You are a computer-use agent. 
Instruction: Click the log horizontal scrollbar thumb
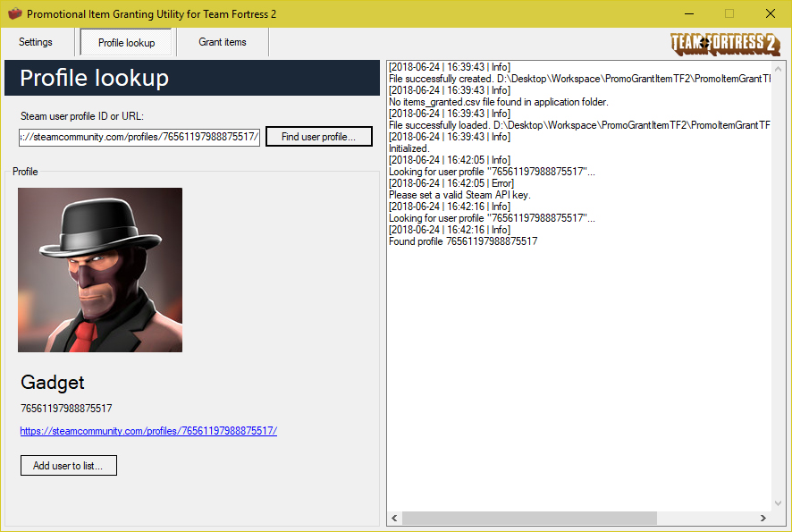coord(529,518)
